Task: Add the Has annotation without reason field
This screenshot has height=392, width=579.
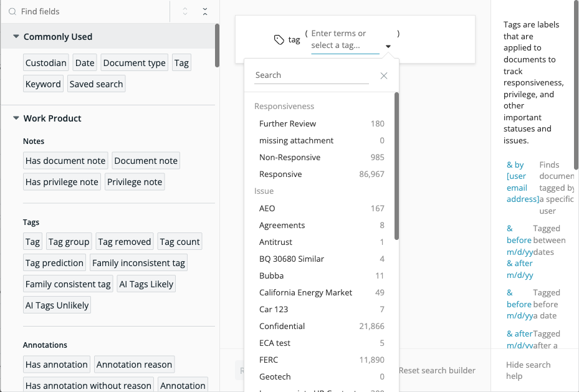Action: pyautogui.click(x=89, y=385)
